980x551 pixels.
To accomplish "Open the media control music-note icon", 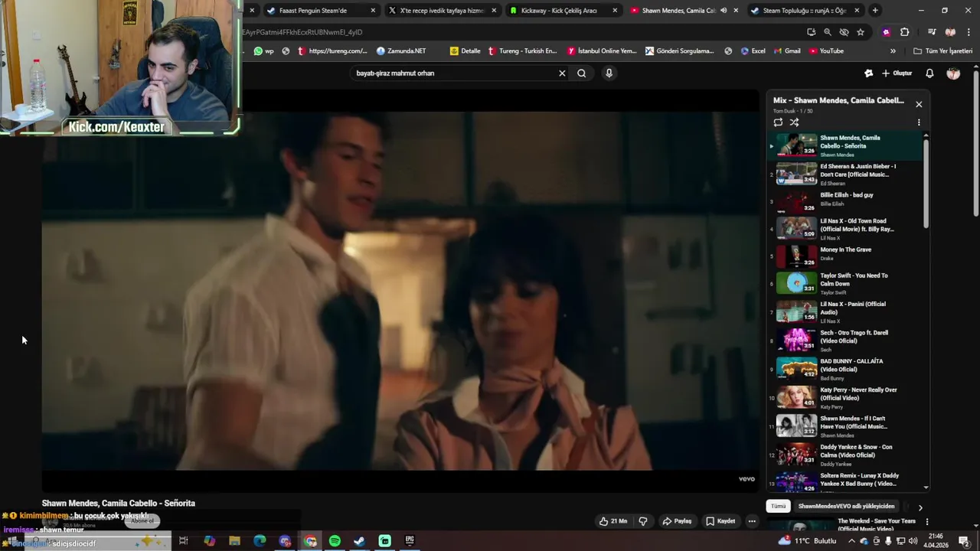I will (x=932, y=32).
